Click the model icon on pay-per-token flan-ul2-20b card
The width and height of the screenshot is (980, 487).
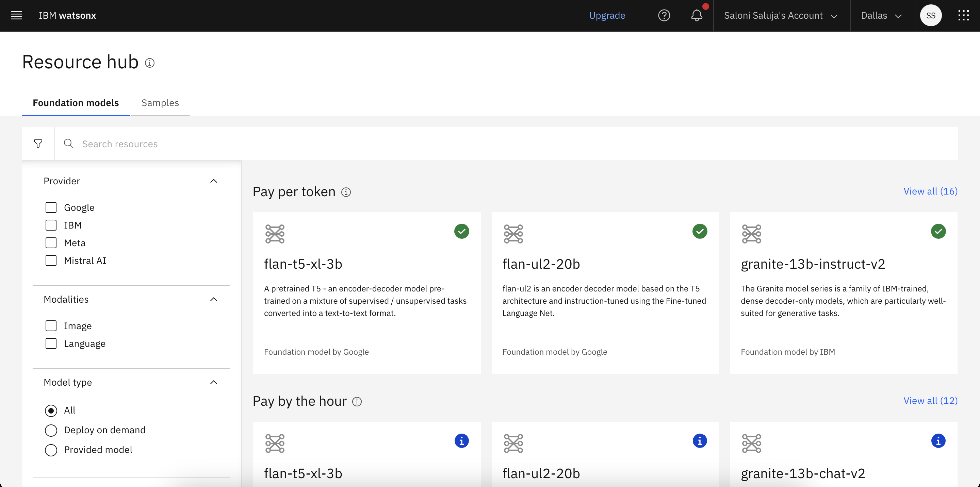coord(513,234)
